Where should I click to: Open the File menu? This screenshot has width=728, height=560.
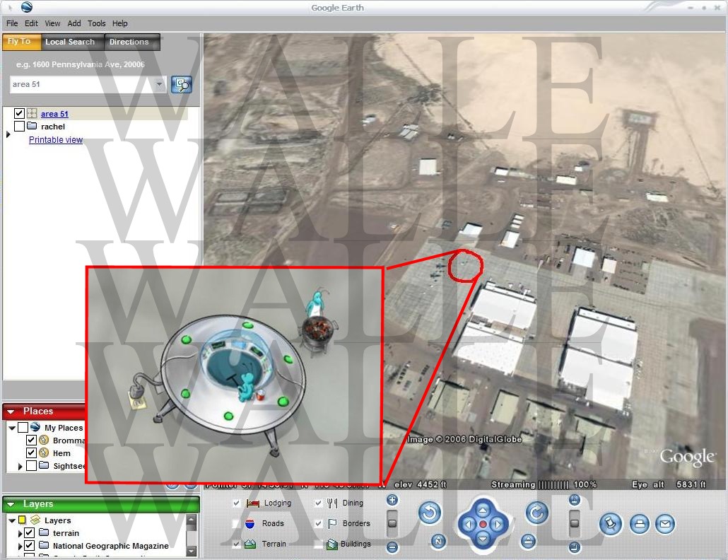(12, 23)
